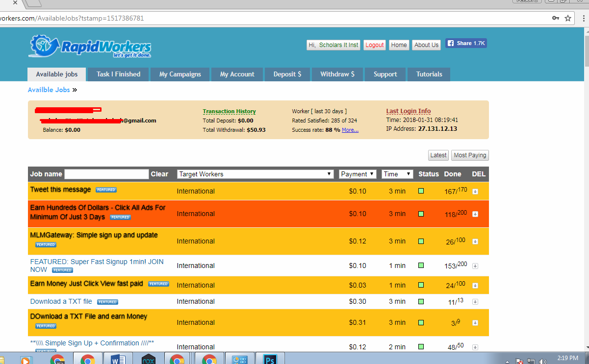
Task: Hide 'DOwnload a TXT File and earn Money' job
Action: pyautogui.click(x=475, y=323)
